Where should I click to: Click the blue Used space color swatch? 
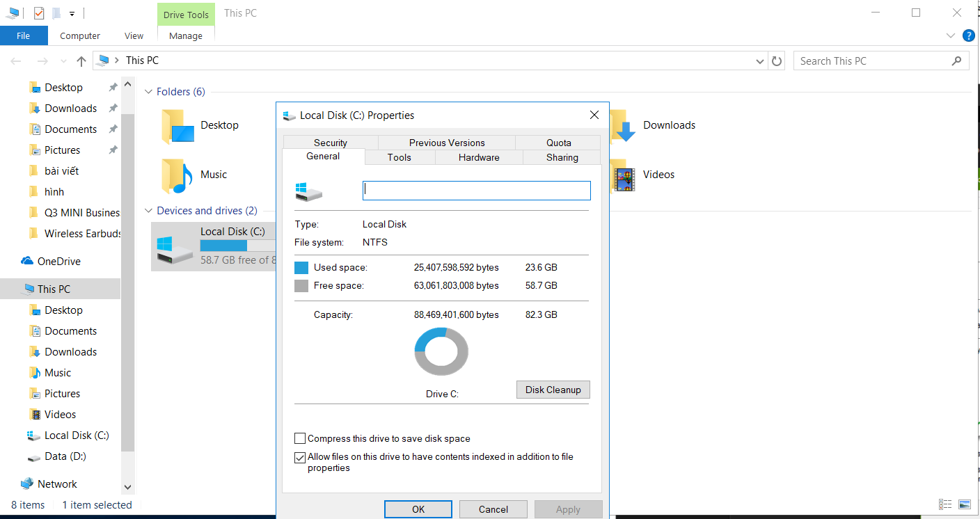click(x=301, y=268)
